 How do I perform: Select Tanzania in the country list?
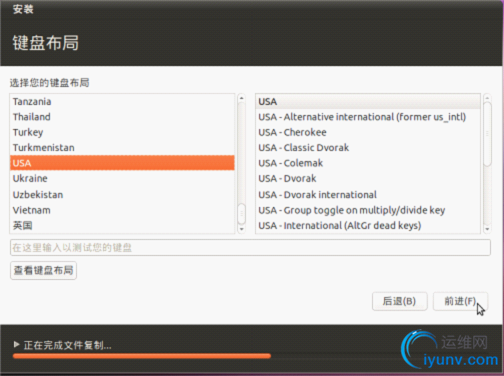pyautogui.click(x=122, y=102)
